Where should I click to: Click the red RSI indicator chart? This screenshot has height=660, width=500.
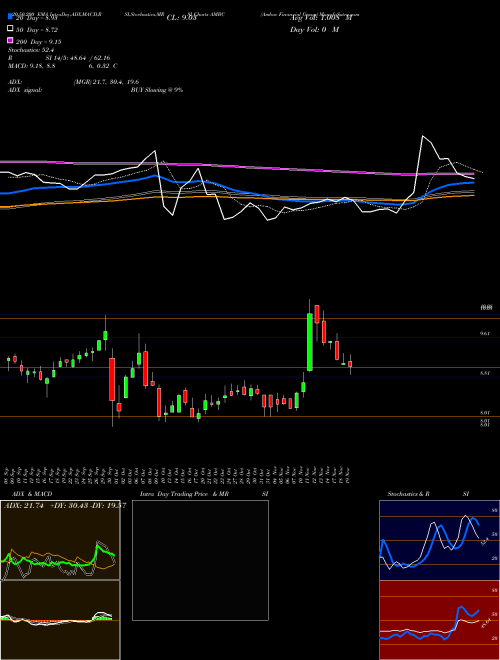[439, 620]
